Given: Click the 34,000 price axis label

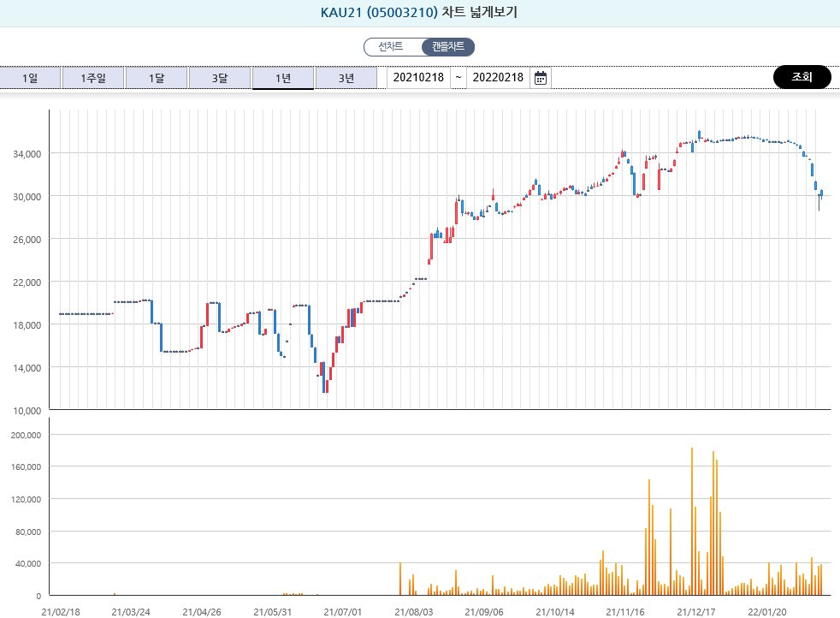Looking at the screenshot, I should coord(27,154).
